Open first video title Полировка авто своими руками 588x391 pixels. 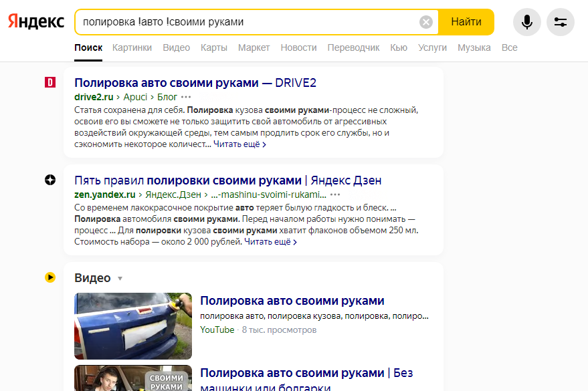292,301
